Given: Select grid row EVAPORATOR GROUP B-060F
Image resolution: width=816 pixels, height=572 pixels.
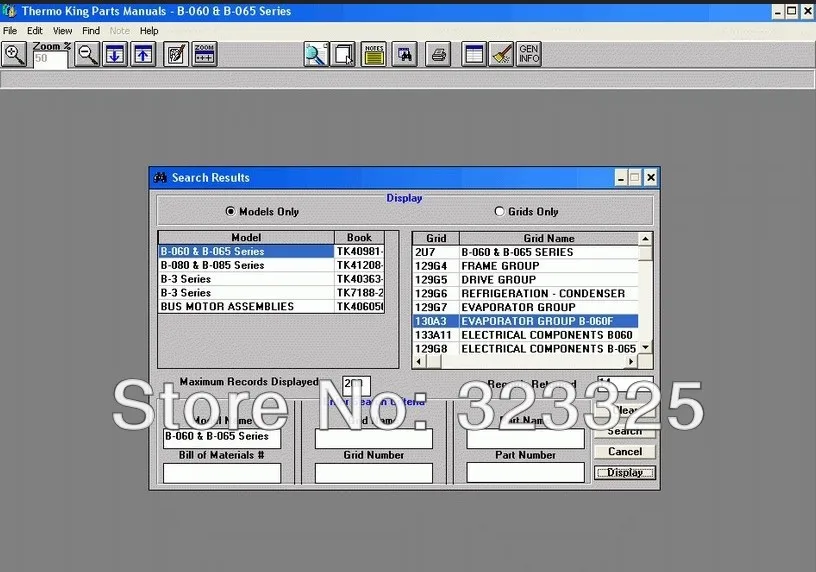Looking at the screenshot, I should coord(526,321).
